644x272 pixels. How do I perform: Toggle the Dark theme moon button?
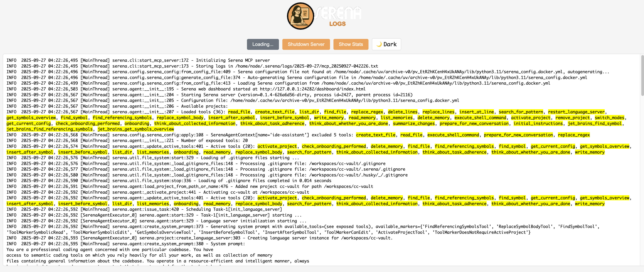click(x=386, y=44)
